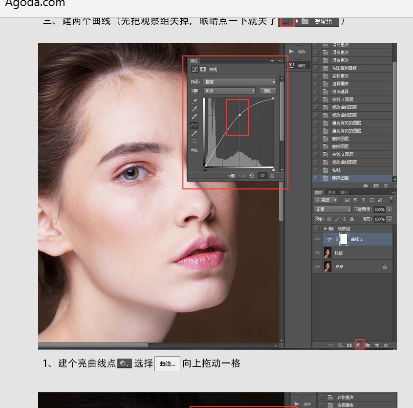
Task: Open the collapsed Actions panel play icon
Action: tap(291, 52)
